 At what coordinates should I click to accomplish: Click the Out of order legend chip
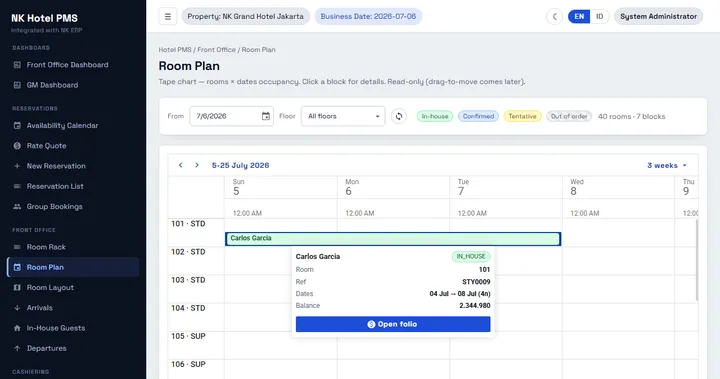tap(569, 116)
